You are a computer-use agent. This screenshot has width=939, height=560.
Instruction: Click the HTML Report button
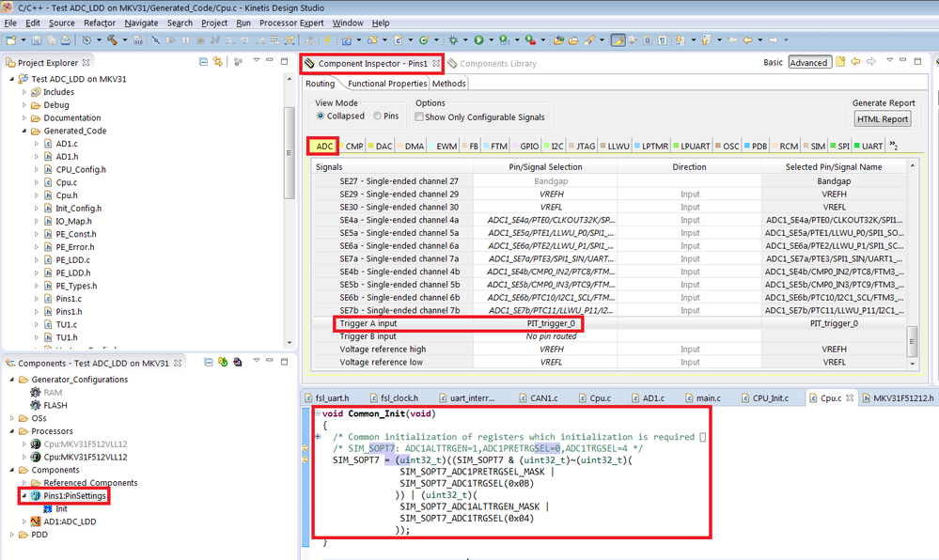click(882, 118)
